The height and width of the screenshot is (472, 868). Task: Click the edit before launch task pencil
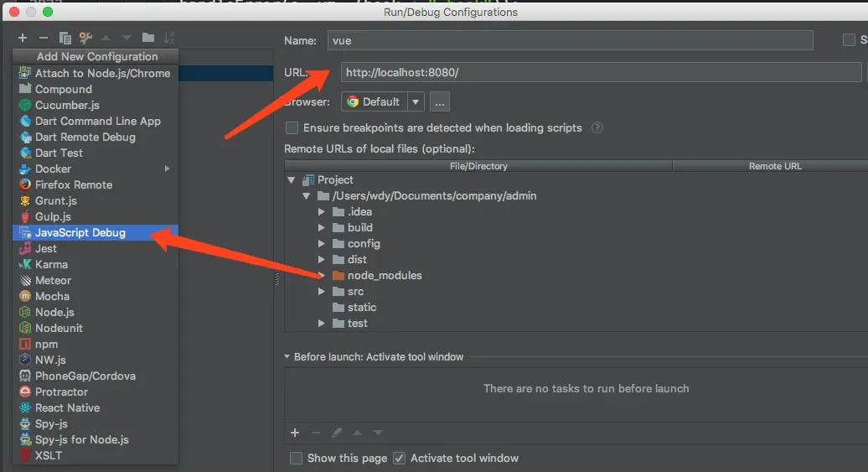(337, 433)
